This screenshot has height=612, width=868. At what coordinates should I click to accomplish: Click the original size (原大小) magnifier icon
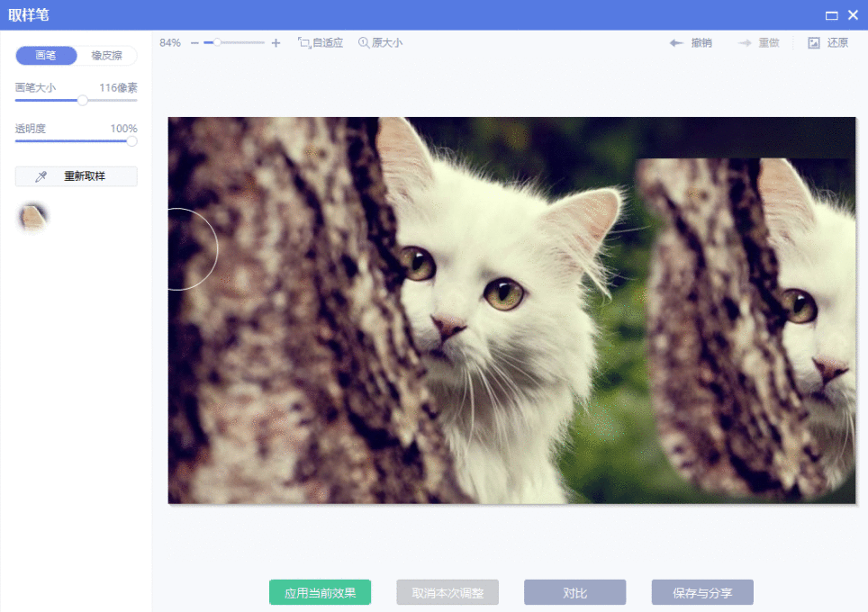click(363, 41)
